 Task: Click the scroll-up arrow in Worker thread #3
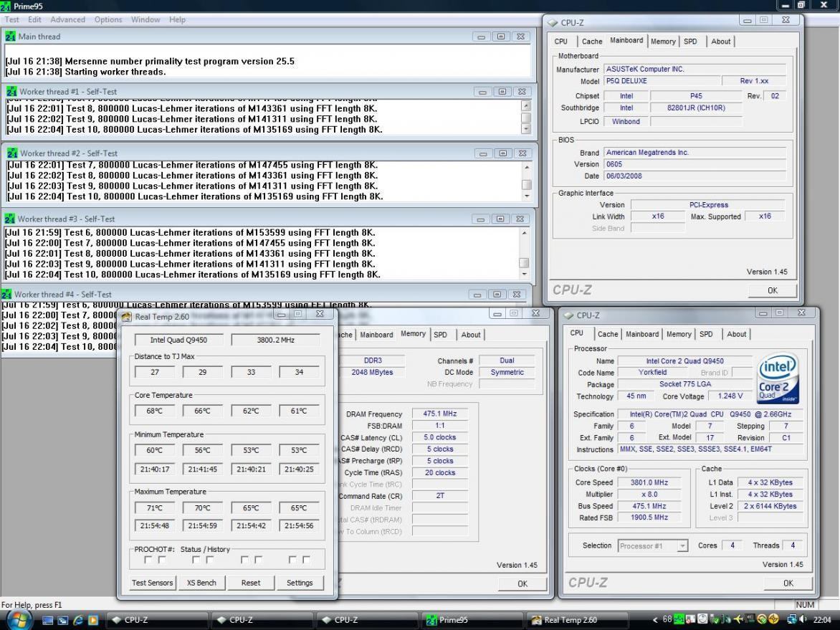click(x=524, y=233)
